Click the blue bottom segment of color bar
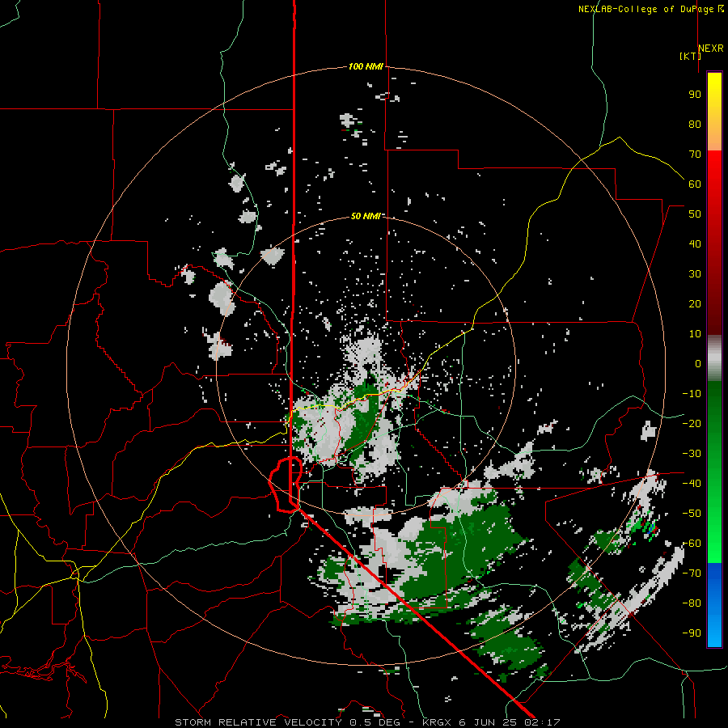 [714, 605]
